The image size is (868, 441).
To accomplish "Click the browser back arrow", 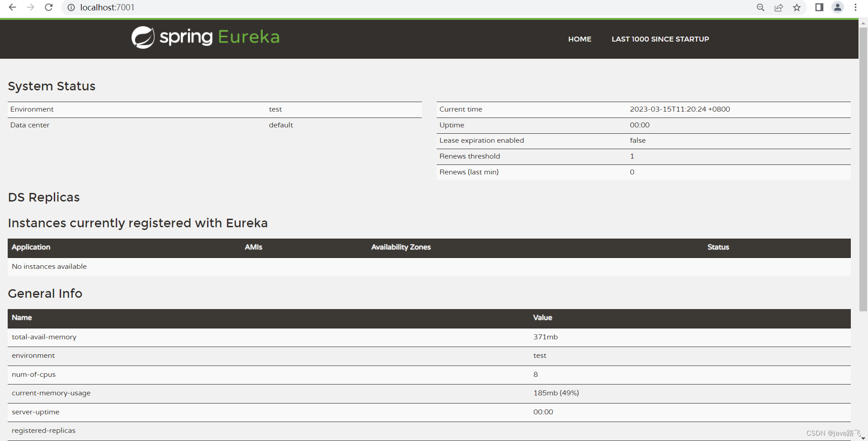I will click(x=13, y=7).
